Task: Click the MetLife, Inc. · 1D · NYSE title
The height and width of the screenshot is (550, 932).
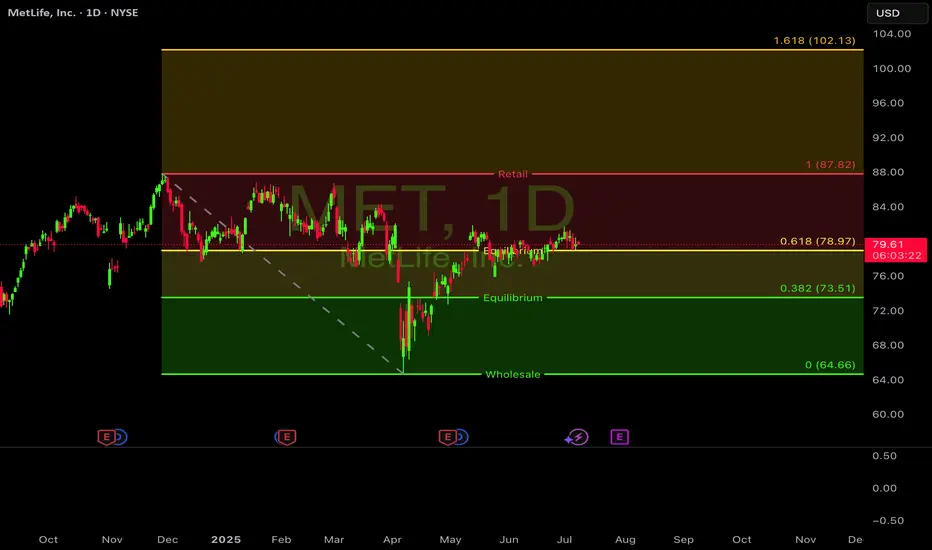Action: [73, 12]
